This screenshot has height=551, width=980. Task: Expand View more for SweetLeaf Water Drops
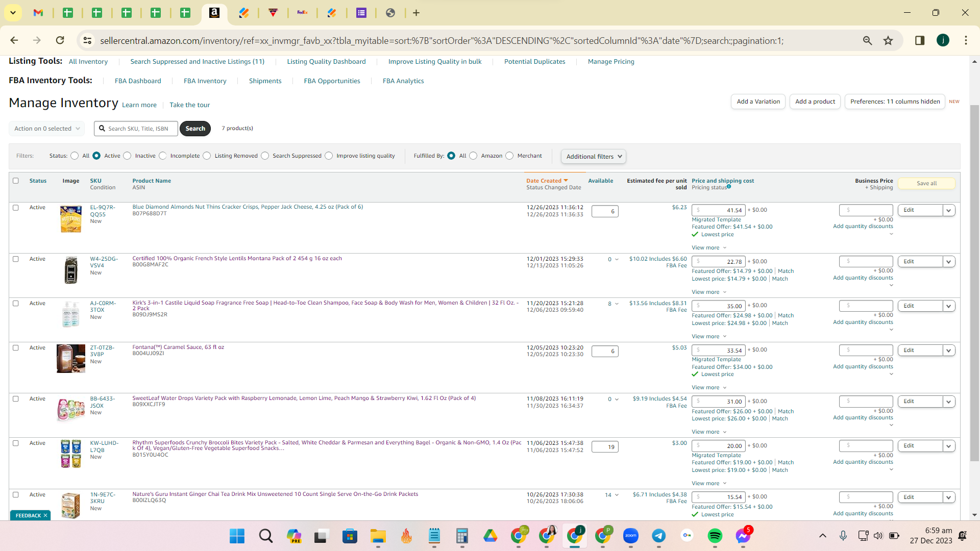709,432
